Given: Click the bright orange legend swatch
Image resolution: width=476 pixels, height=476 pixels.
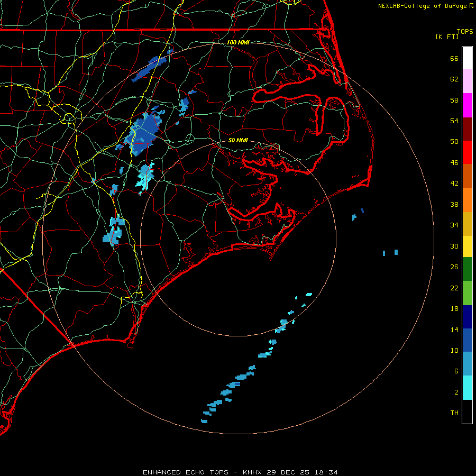Looking at the screenshot, I should 467,200.
